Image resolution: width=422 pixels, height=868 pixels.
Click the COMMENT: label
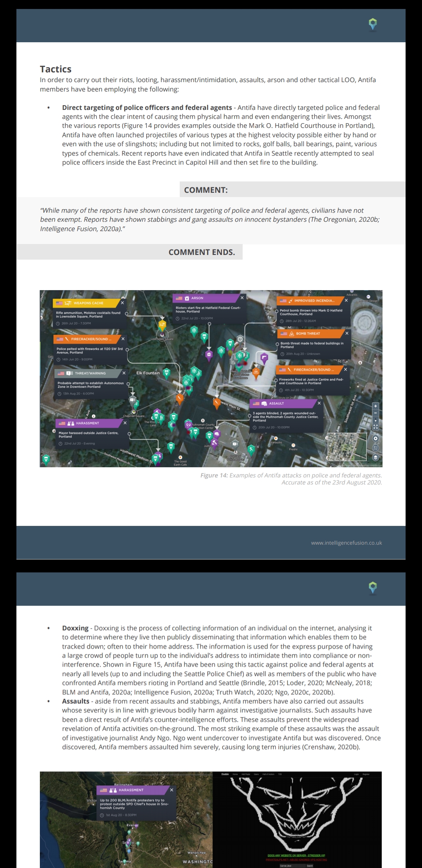tap(206, 190)
